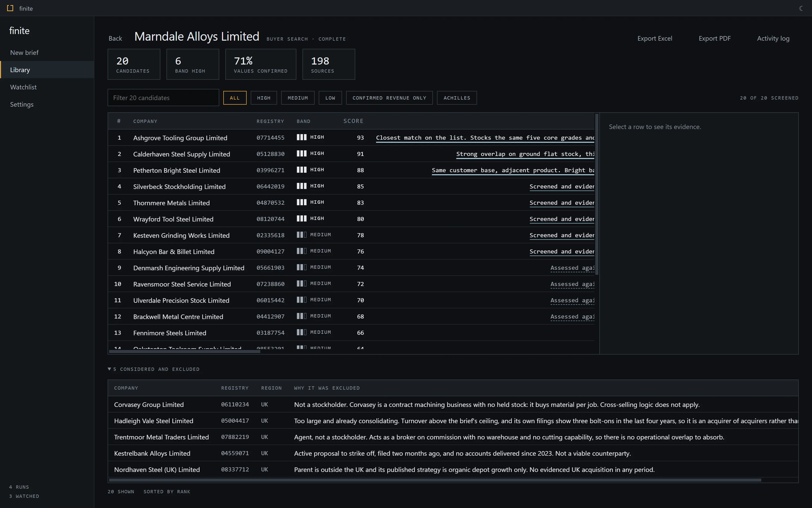This screenshot has width=812, height=508.
Task: Click 'Same customer base, adjacent product' link
Action: click(513, 170)
